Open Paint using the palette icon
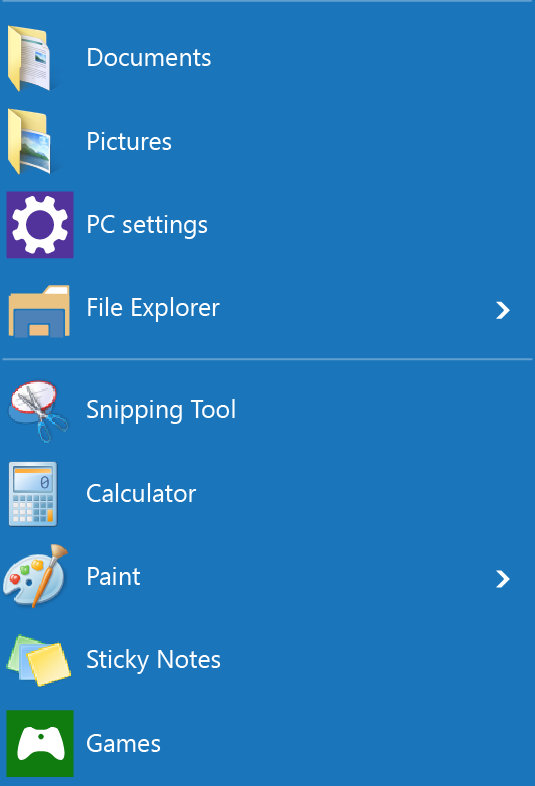This screenshot has height=786, width=535. point(35,576)
